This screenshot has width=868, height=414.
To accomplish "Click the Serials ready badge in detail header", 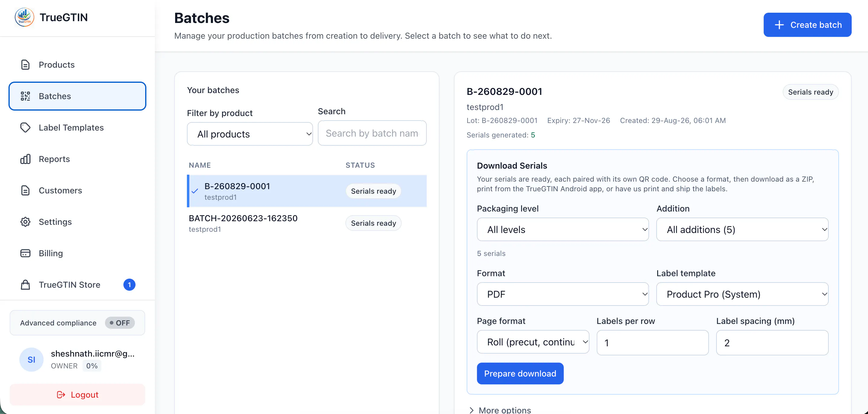I will point(810,92).
